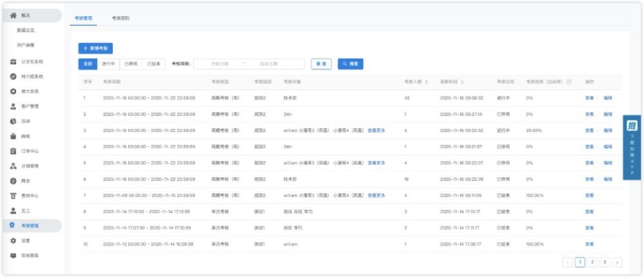Viewport: 644px width, 277px height.
Task: Click 查看 in the row updated 09:21:57
Action: pyautogui.click(x=589, y=147)
